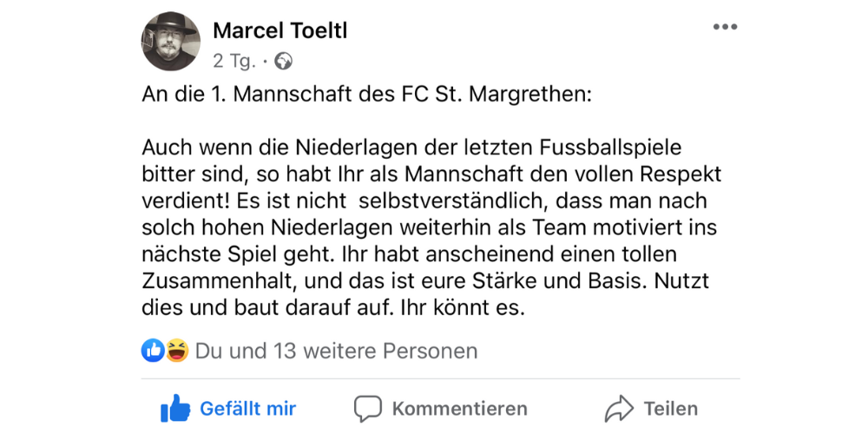Screen dimensions: 868x434
Task: Click the globe public audience icon
Action: tap(283, 62)
